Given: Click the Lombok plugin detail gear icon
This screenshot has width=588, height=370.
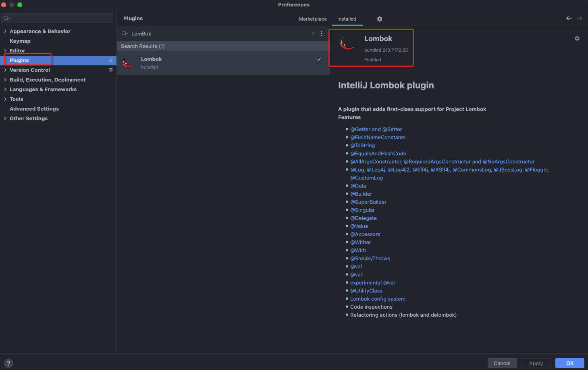Looking at the screenshot, I should tap(577, 38).
